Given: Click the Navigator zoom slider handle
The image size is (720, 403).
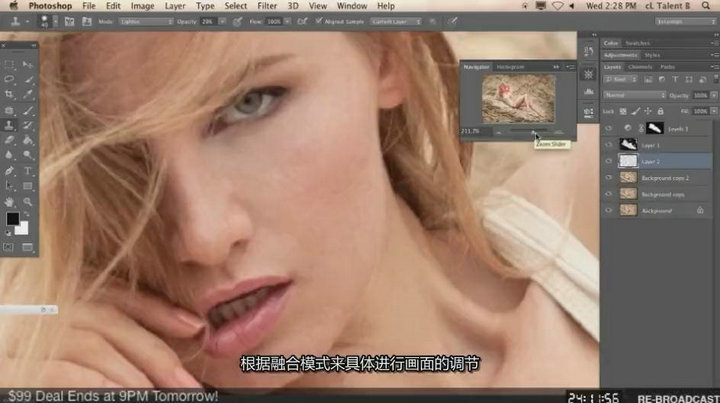Looking at the screenshot, I should pos(534,132).
